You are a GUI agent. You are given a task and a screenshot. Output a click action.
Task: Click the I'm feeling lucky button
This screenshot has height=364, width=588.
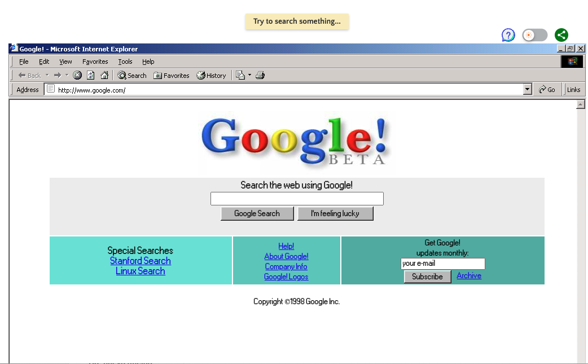[335, 214]
